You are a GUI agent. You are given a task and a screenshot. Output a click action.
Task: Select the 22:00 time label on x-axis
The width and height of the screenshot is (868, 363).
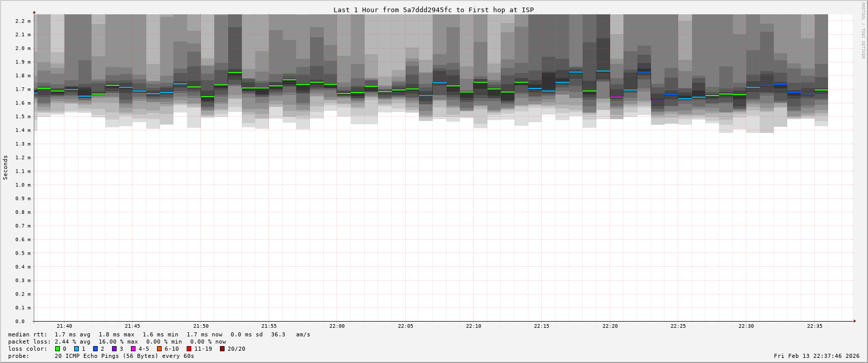pyautogui.click(x=337, y=326)
